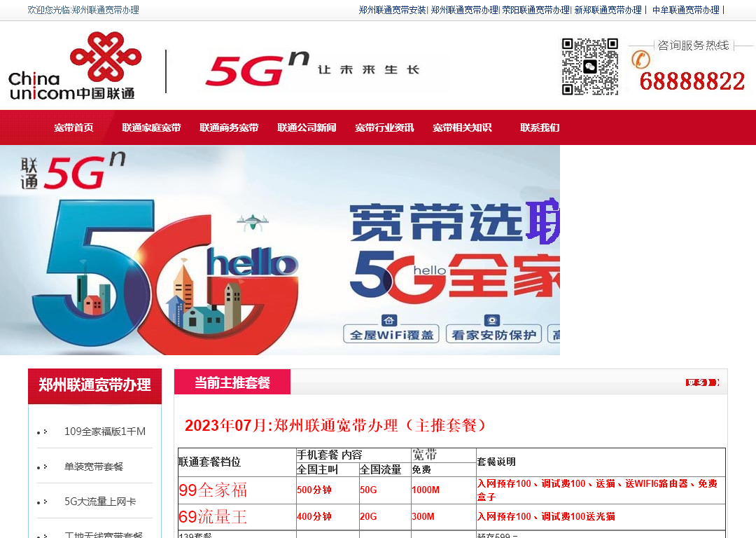Click the 5G hello banner image

[x=279, y=250]
